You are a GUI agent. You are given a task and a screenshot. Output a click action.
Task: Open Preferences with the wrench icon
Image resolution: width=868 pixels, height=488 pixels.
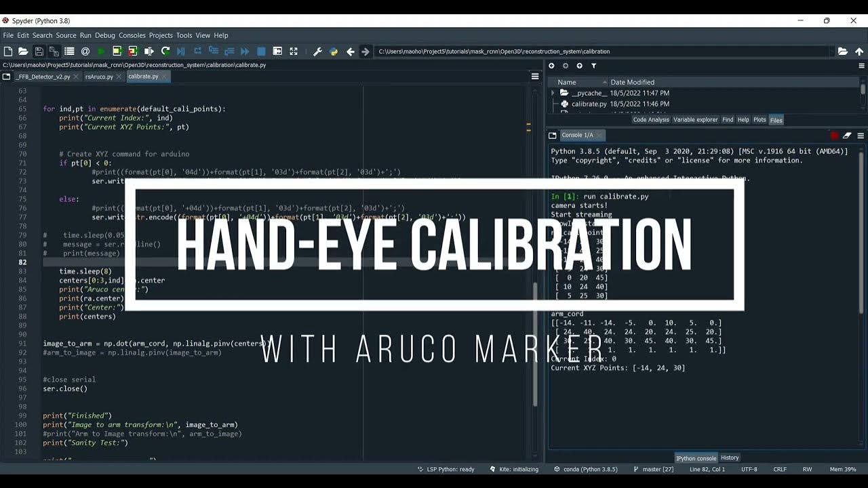[317, 52]
